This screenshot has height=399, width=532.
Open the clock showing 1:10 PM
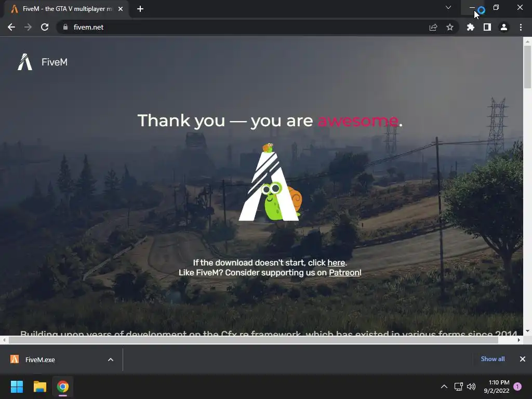497,387
